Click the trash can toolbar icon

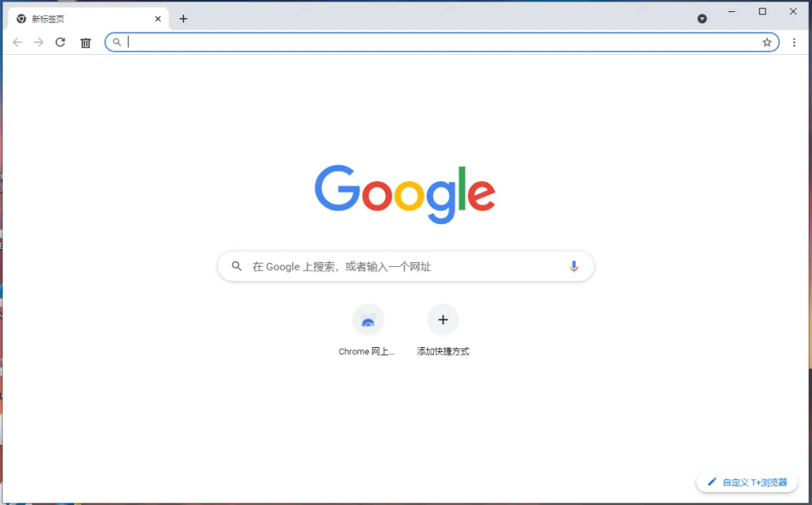[x=86, y=43]
